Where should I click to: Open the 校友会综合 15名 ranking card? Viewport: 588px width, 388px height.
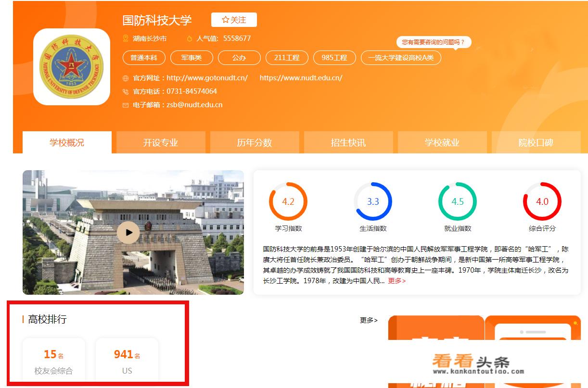click(54, 360)
